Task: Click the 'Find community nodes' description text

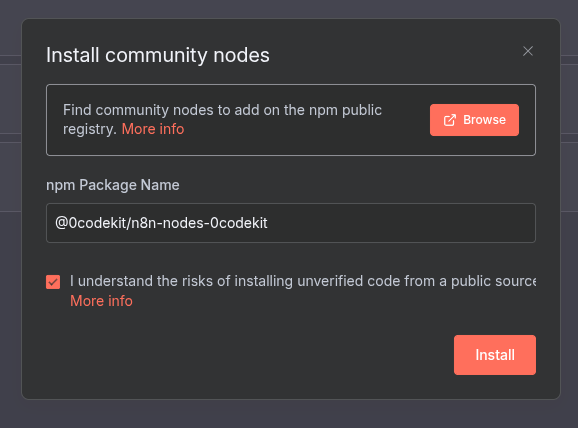Action: point(222,119)
